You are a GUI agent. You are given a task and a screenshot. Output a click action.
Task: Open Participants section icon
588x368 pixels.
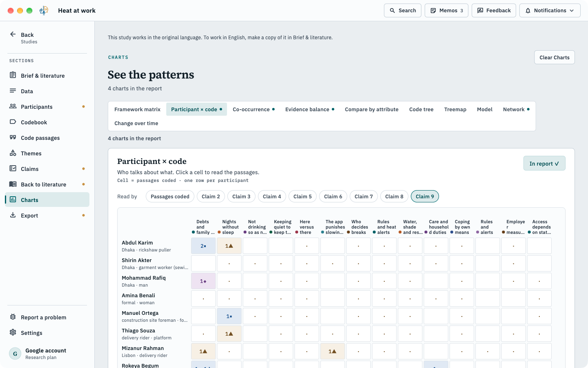coord(13,106)
